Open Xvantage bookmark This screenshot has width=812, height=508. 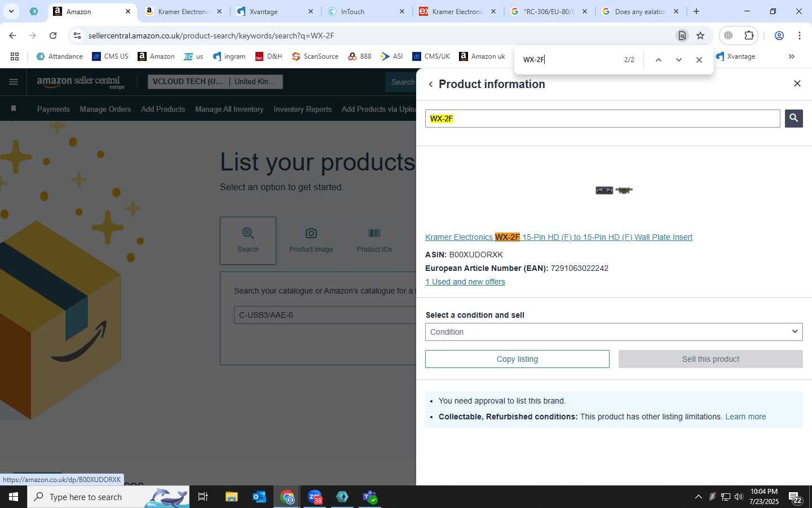(x=735, y=56)
